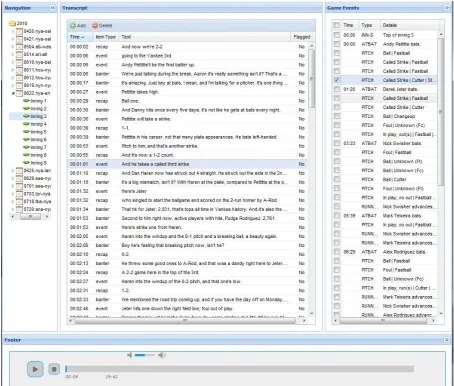Click the Type column header in Game Events

(x=369, y=25)
